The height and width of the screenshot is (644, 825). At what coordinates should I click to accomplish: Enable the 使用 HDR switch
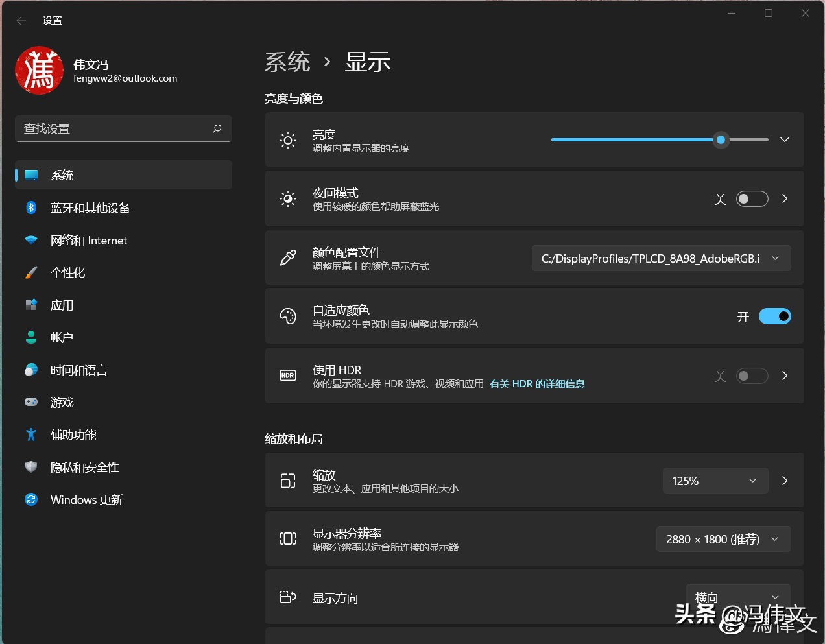pos(752,376)
